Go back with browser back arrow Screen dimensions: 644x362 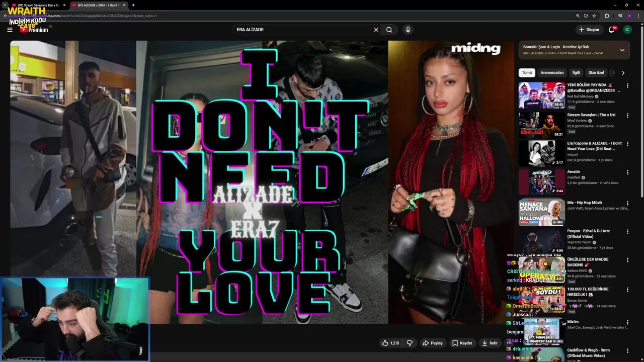(x=5, y=16)
